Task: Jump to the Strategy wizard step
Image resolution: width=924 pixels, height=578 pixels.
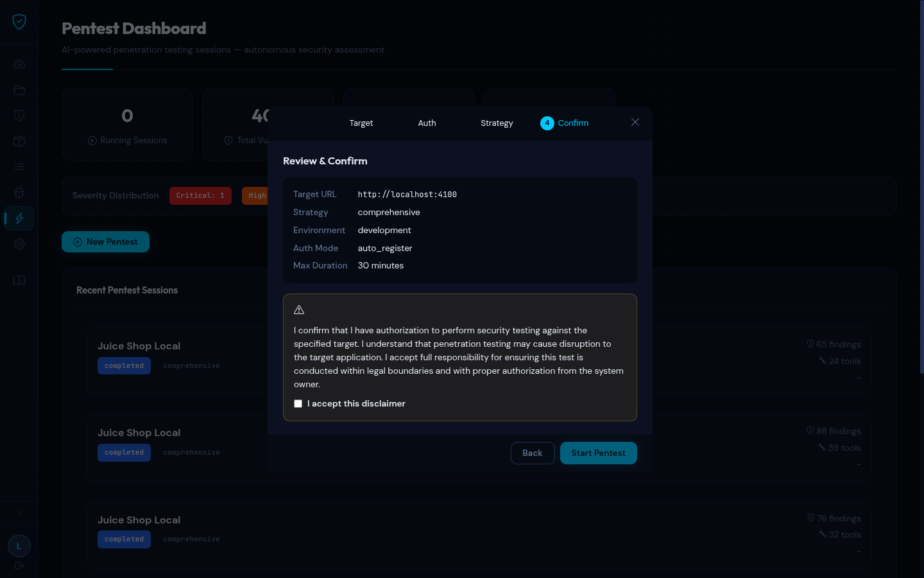Action: pos(497,123)
